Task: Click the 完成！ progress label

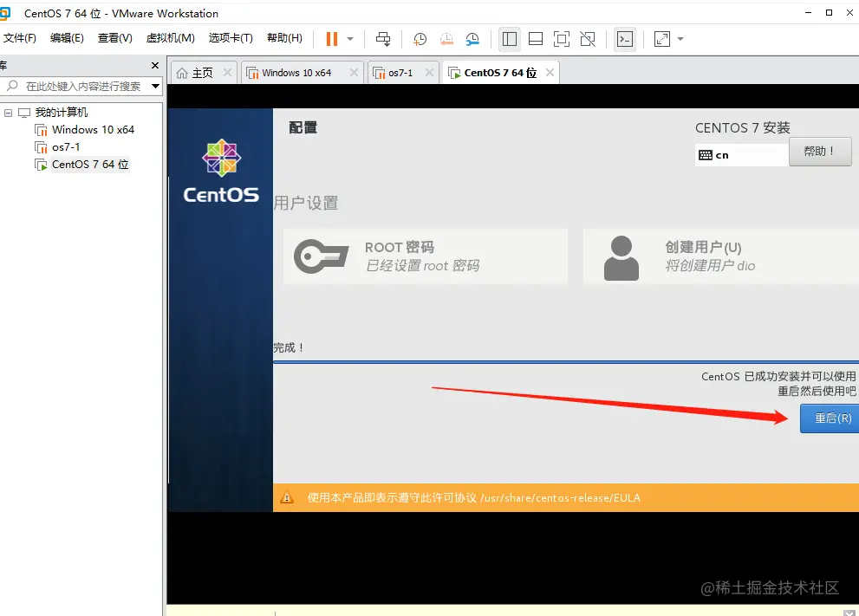Action: coord(288,347)
